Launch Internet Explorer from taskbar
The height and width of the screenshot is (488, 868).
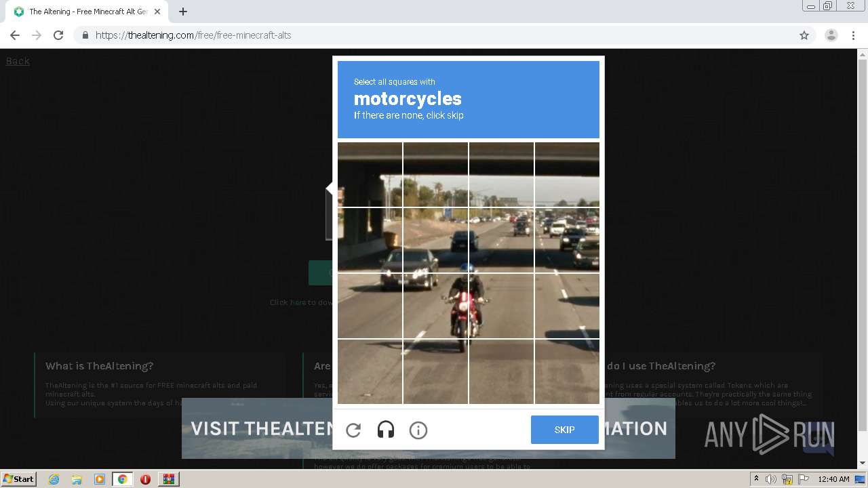[54, 479]
